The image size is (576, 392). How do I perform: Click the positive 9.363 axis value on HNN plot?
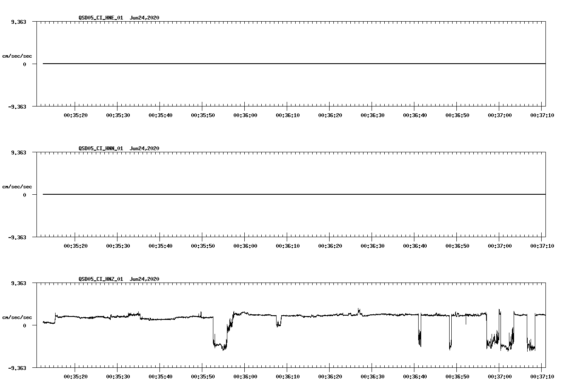point(19,152)
